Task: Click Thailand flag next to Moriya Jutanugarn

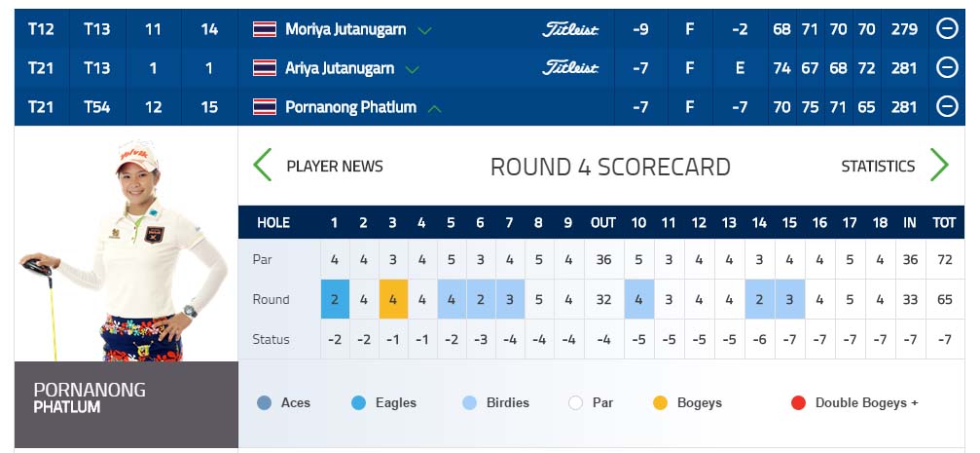Action: (x=264, y=29)
